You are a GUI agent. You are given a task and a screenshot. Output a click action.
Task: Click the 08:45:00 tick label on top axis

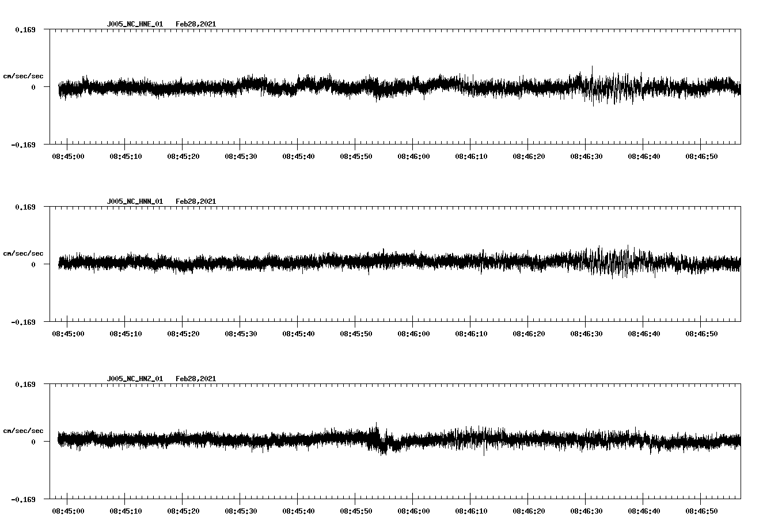pos(69,155)
